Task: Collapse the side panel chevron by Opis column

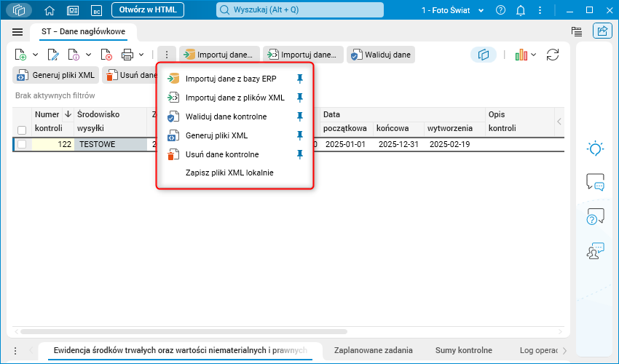Action: click(559, 122)
